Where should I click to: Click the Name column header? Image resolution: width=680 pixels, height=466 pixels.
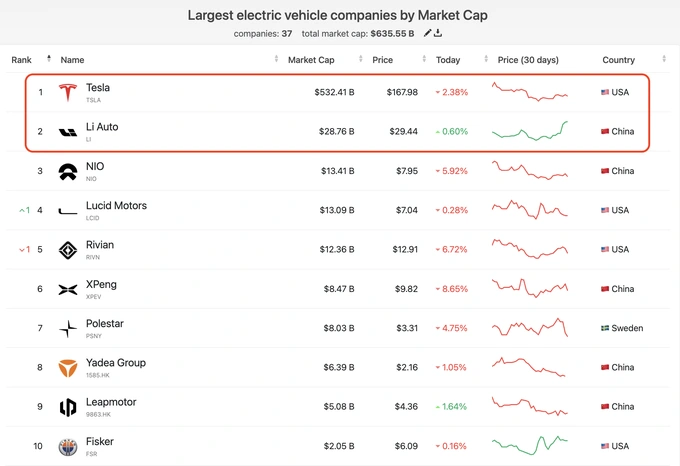72,60
